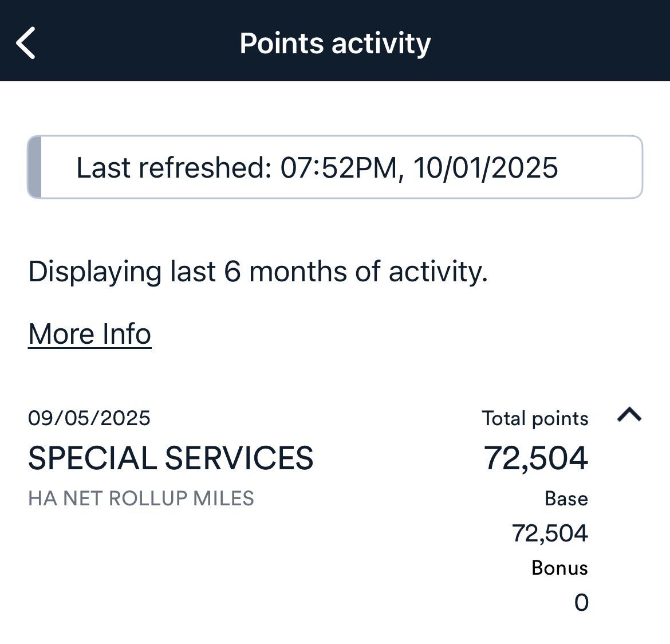Tap the Bonus label

coord(559,568)
